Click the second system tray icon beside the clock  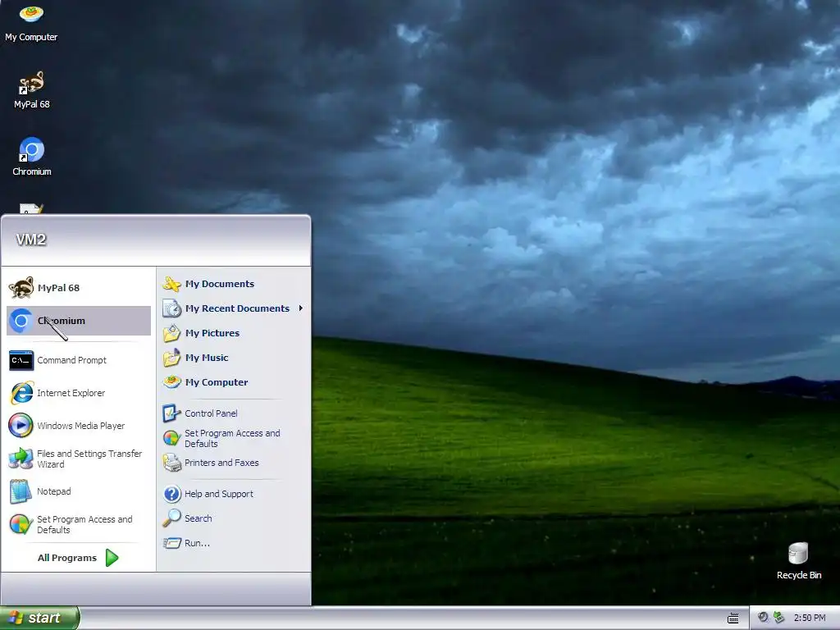click(779, 617)
